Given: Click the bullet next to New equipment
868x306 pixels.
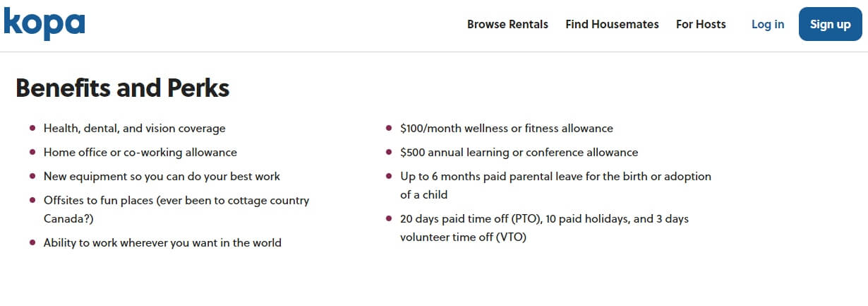Looking at the screenshot, I should (x=32, y=177).
